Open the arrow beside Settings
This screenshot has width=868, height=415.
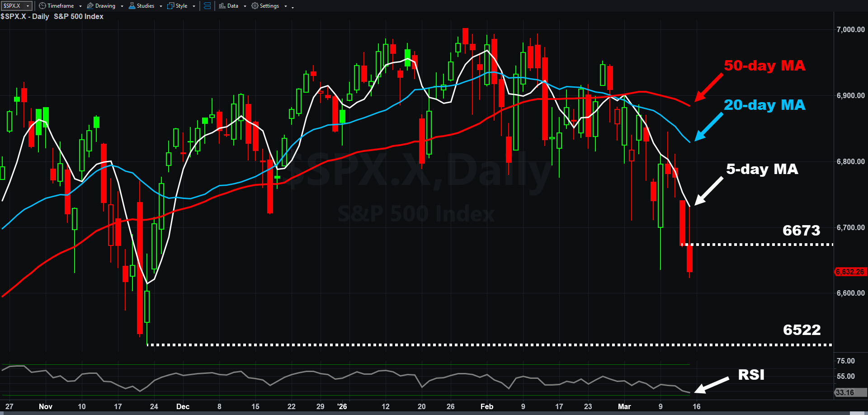(286, 6)
